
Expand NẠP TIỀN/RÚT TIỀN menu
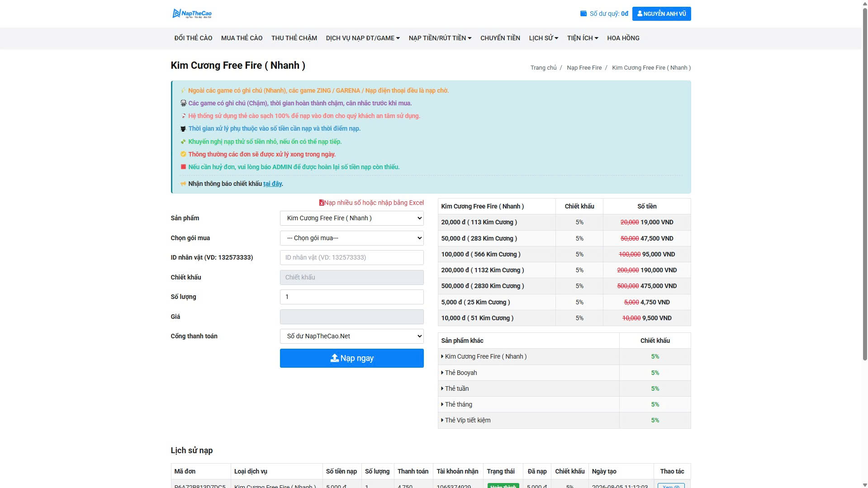(440, 38)
